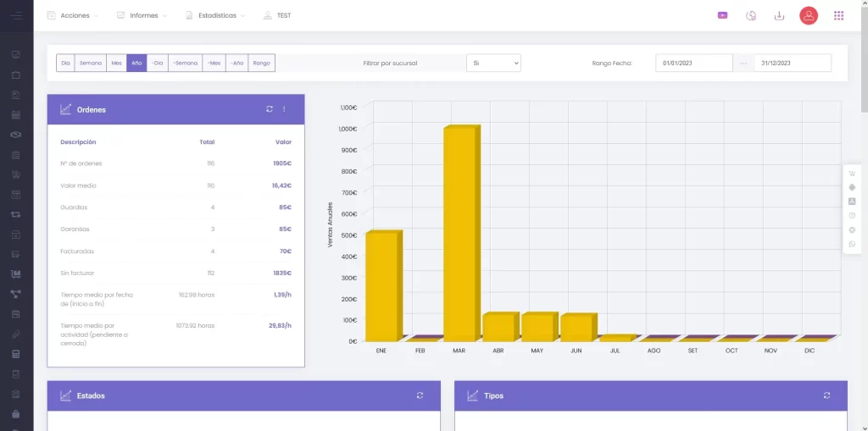Click the Rango period button
The width and height of the screenshot is (868, 431).
262,64
